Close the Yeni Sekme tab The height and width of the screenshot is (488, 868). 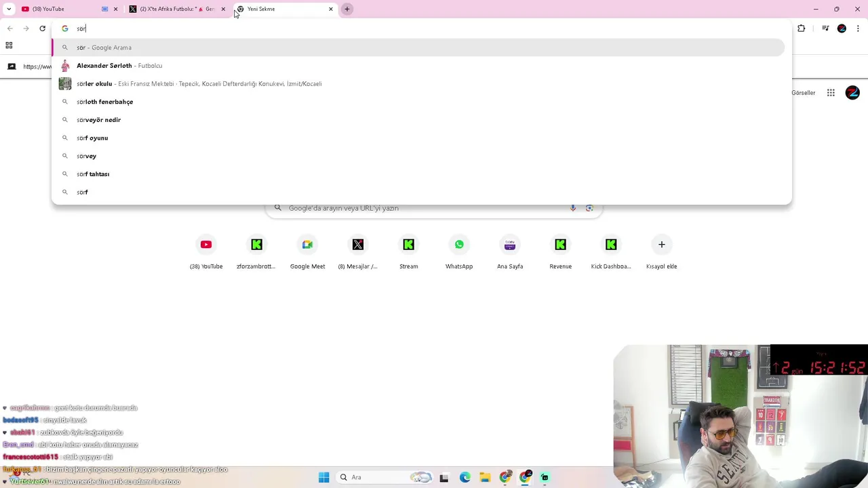point(331,9)
